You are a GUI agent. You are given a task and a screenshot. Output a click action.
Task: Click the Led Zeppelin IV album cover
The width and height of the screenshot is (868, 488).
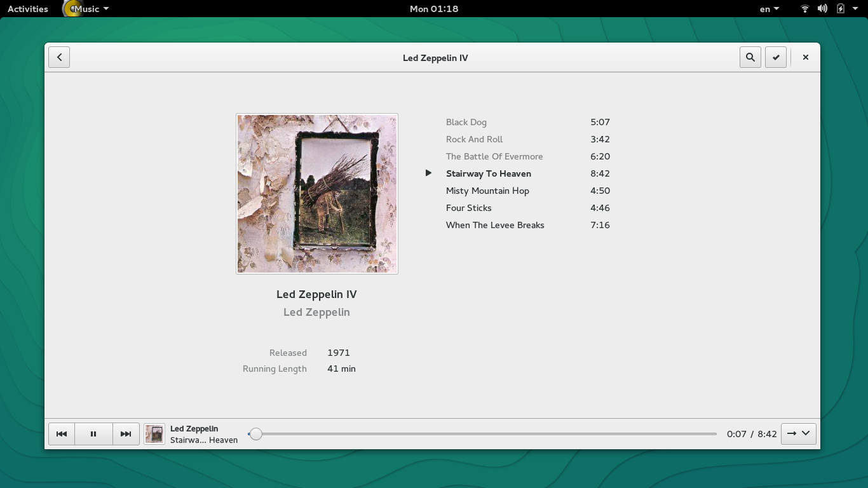click(316, 194)
